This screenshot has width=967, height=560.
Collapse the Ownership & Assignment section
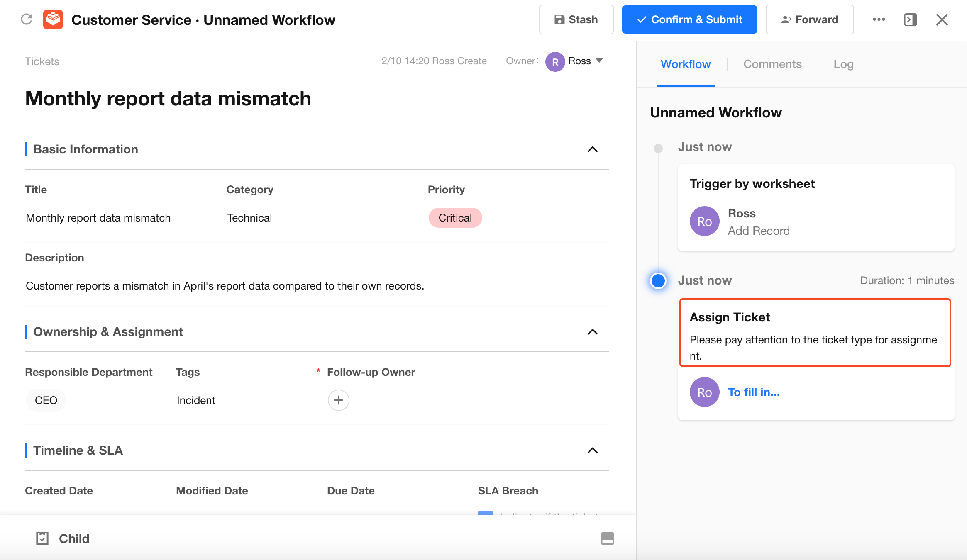[x=592, y=332]
